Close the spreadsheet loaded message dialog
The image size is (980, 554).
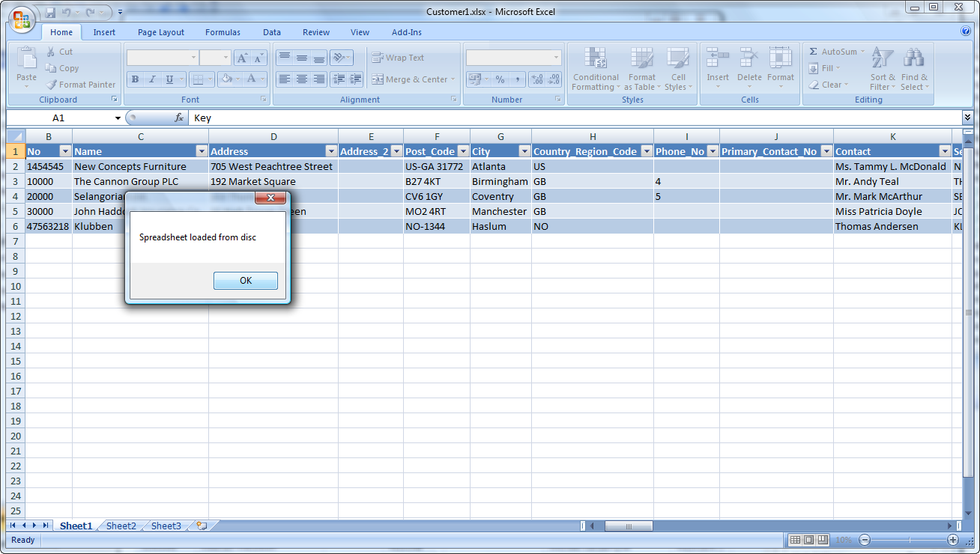tap(270, 198)
